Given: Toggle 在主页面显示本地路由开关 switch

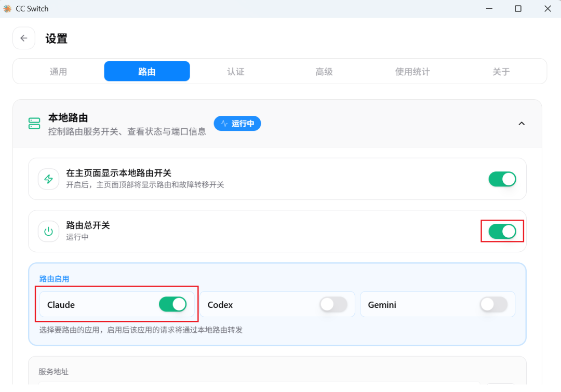Looking at the screenshot, I should pyautogui.click(x=502, y=179).
